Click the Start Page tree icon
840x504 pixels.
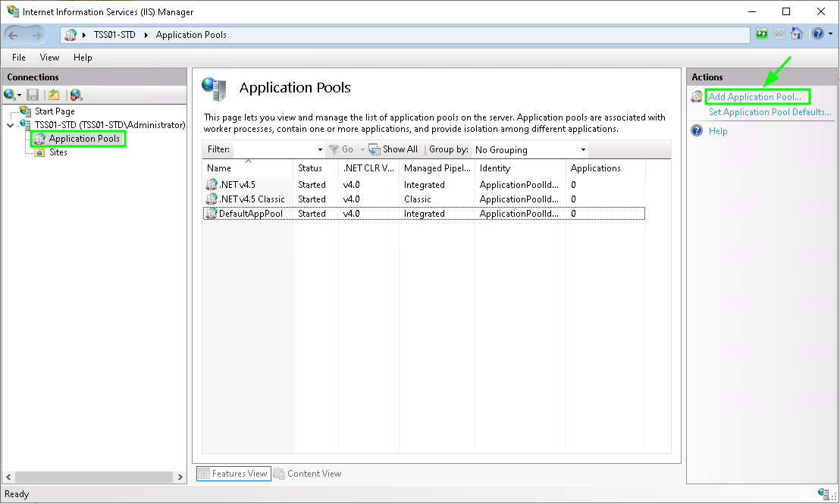(25, 111)
